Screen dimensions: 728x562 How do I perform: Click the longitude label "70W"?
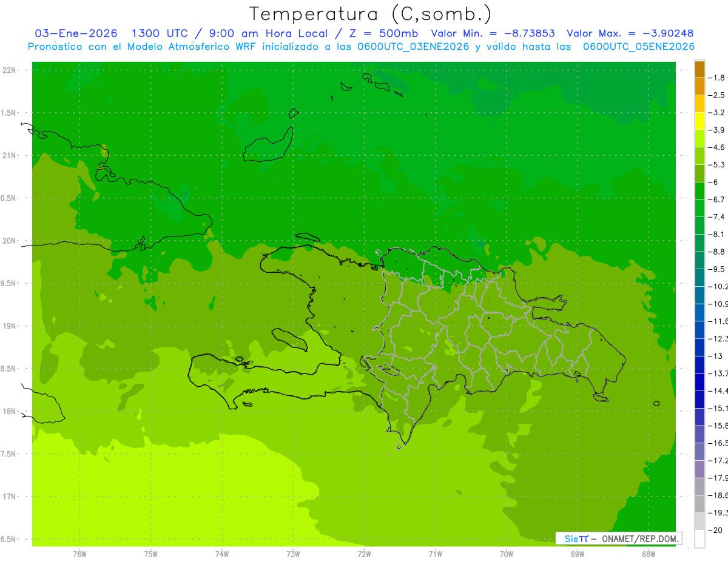(x=507, y=554)
